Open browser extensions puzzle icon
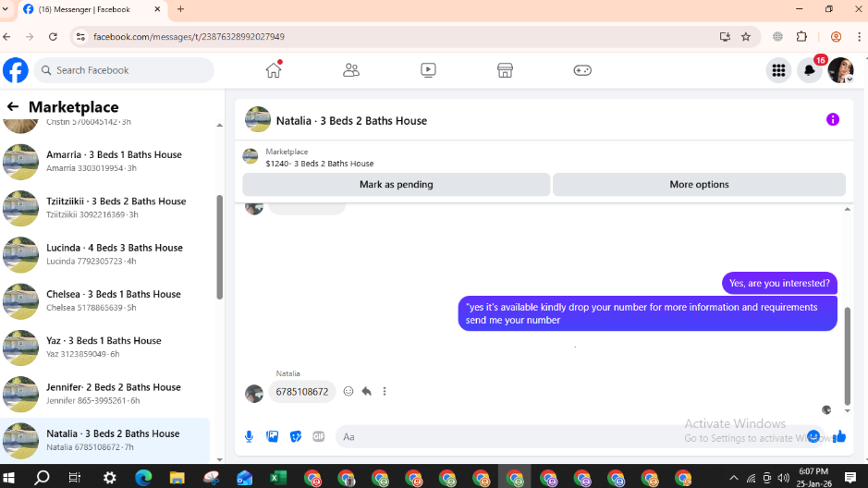 click(801, 37)
